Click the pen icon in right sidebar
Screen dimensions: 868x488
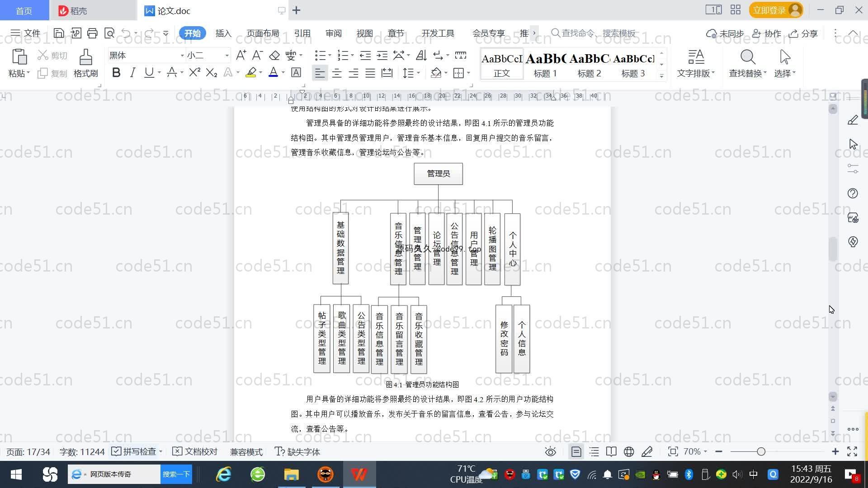pos(853,120)
